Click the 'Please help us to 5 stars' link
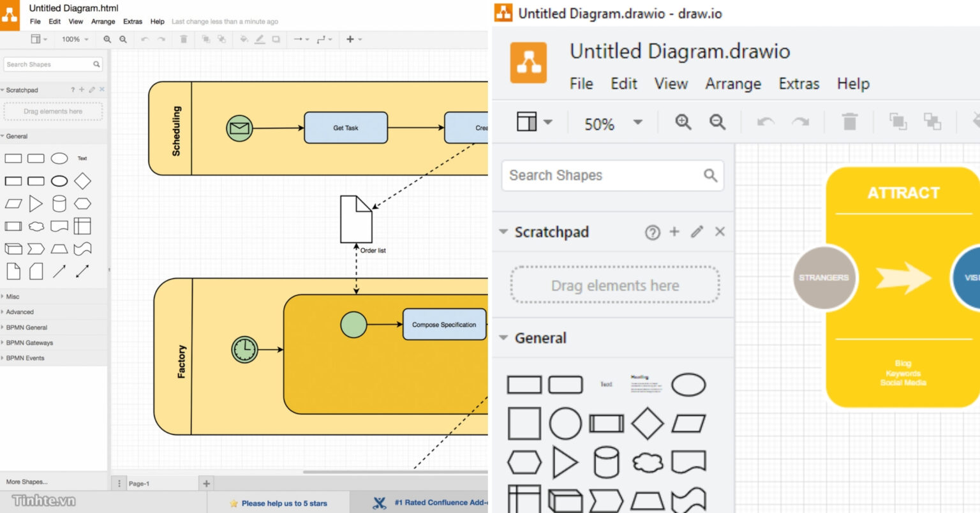The image size is (980, 513). pyautogui.click(x=284, y=503)
